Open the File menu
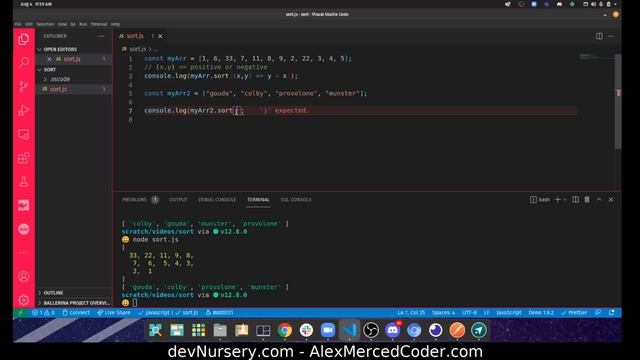640x360 pixels. pyautogui.click(x=18, y=24)
